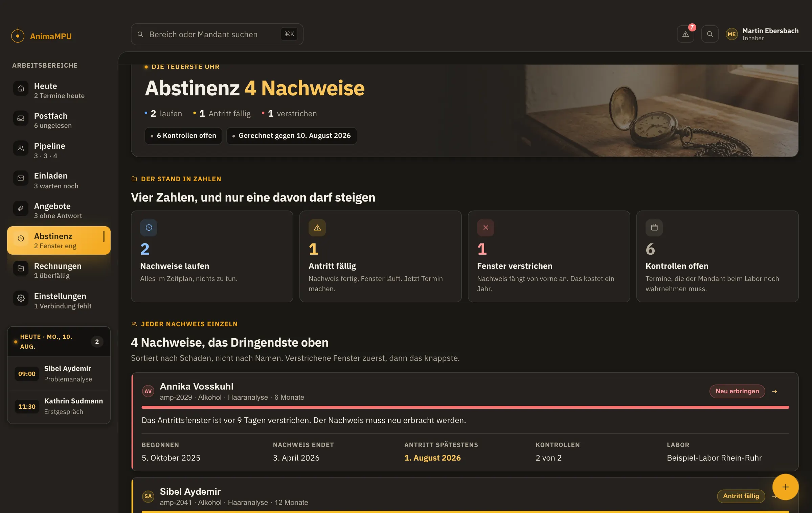This screenshot has height=513, width=812.
Task: Click the Heute · Mo., 10. Aug. panel header
Action: [x=59, y=342]
